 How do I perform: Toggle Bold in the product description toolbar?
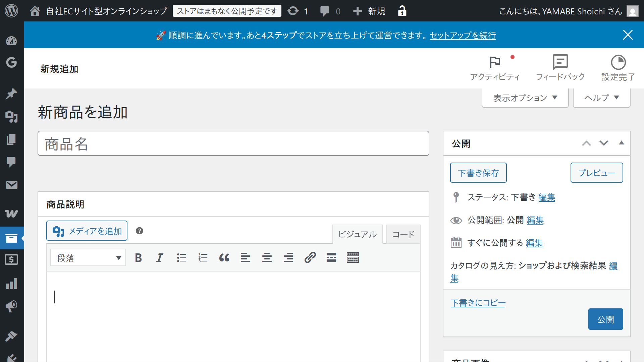click(138, 257)
